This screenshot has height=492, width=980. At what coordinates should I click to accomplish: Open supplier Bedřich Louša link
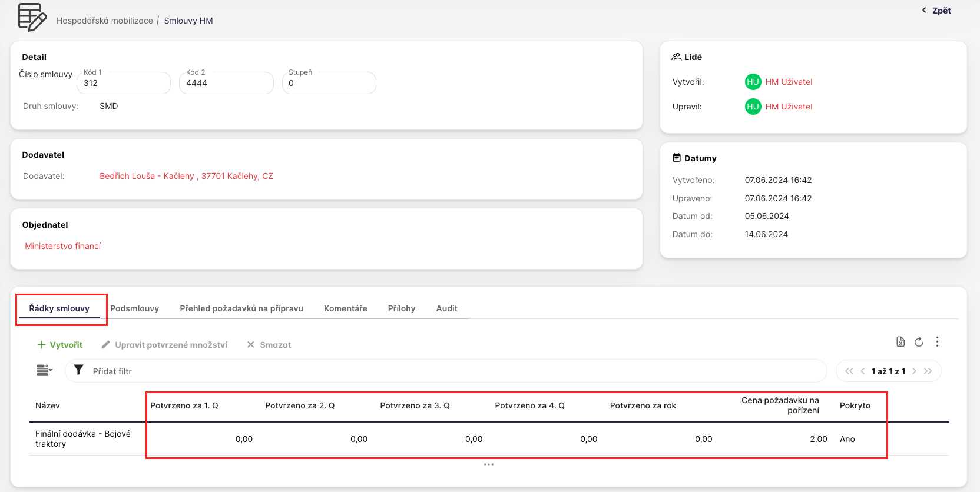pyautogui.click(x=186, y=176)
